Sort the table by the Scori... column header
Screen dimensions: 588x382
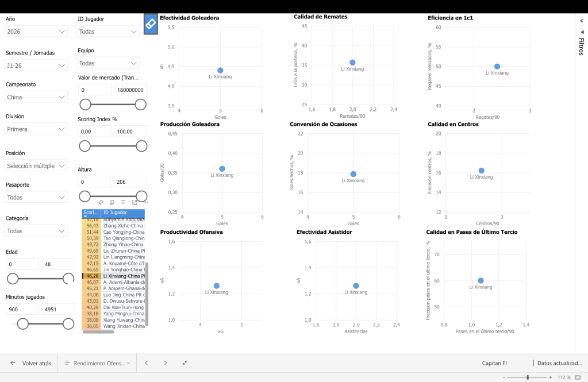91,213
